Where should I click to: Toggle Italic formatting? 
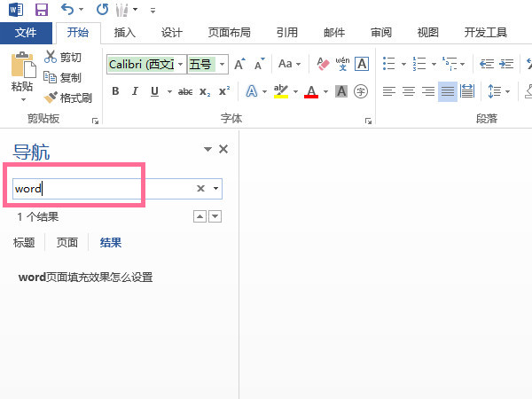click(136, 91)
